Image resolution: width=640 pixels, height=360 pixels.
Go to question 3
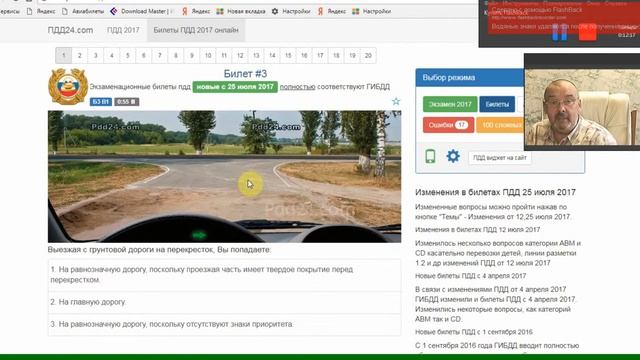click(x=96, y=56)
